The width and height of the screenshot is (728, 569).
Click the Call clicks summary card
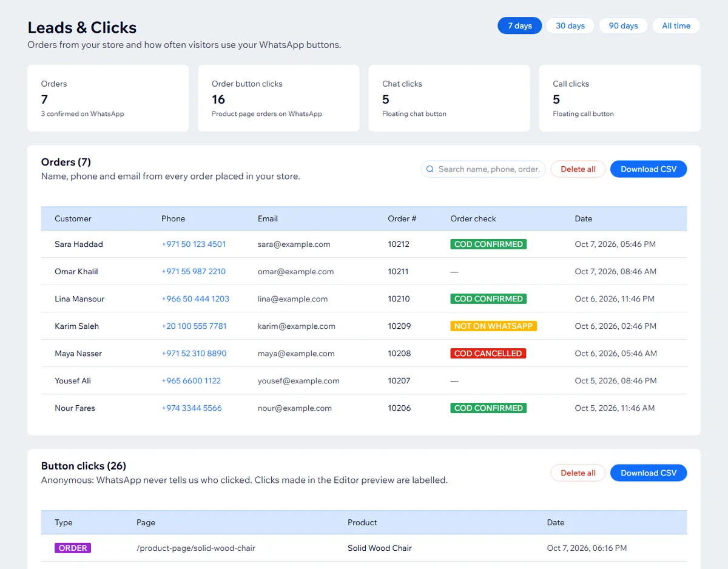(x=619, y=98)
